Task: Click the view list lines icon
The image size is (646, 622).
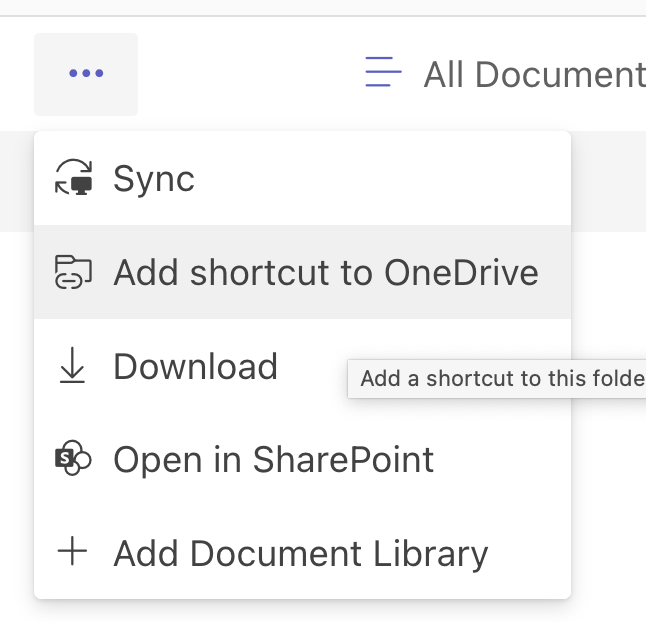Action: [383, 72]
